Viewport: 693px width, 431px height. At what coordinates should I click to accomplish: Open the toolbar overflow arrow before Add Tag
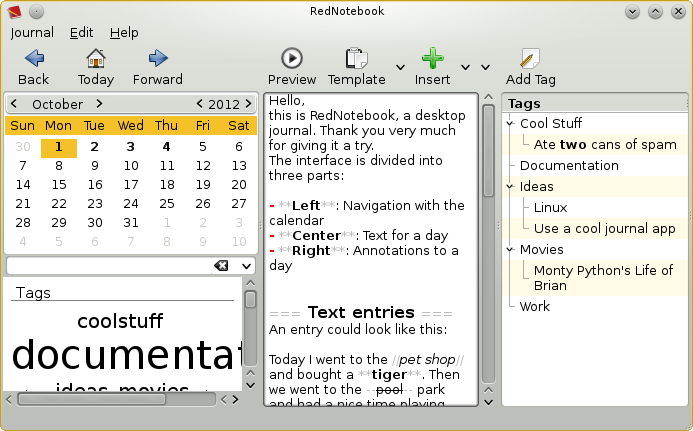[486, 67]
